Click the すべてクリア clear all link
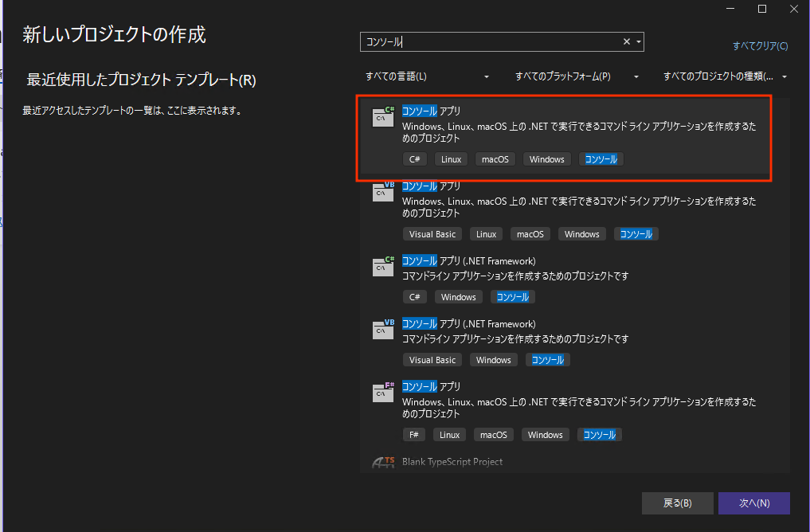Screen dimensions: 810x532 [760, 46]
